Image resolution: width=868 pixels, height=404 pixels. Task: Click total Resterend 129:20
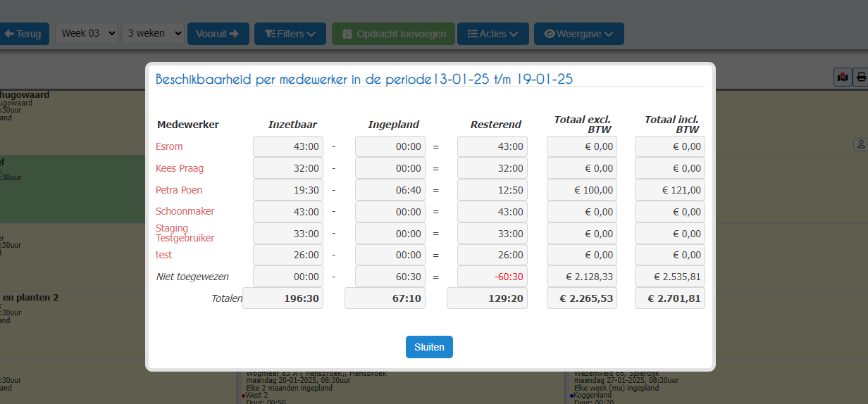pos(488,298)
